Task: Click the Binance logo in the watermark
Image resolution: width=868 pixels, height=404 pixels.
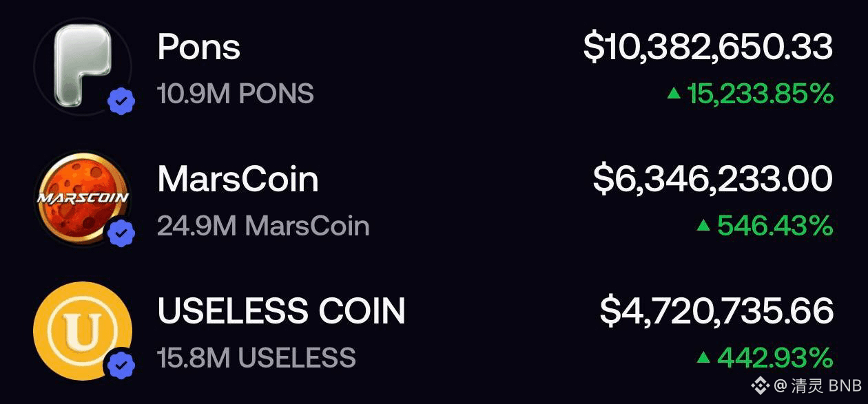Action: pyautogui.click(x=760, y=385)
